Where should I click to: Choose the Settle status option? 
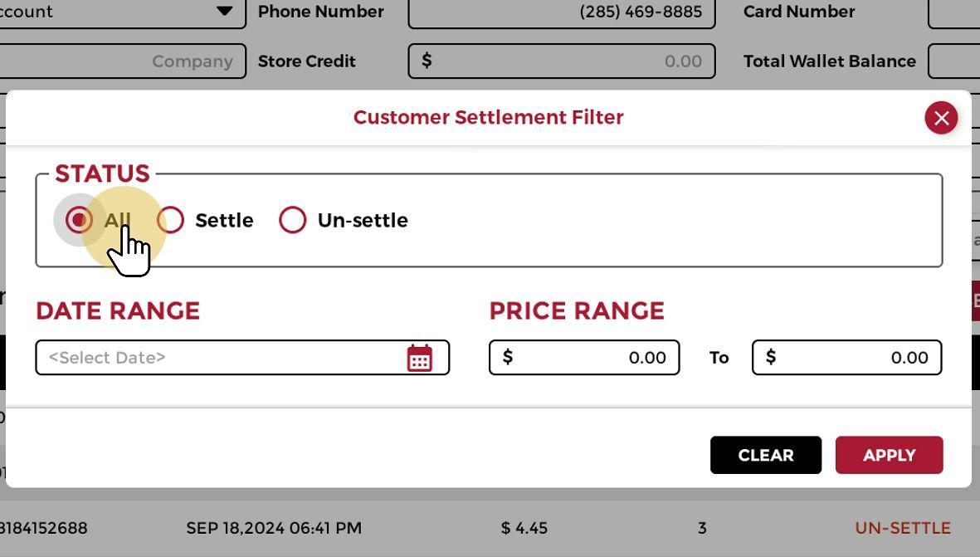[171, 220]
